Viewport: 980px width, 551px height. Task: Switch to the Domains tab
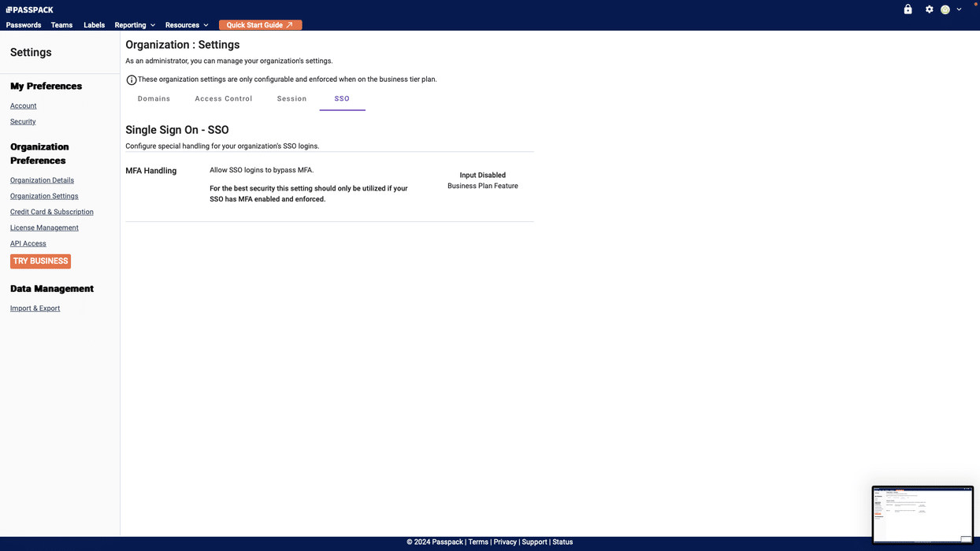tap(154, 99)
